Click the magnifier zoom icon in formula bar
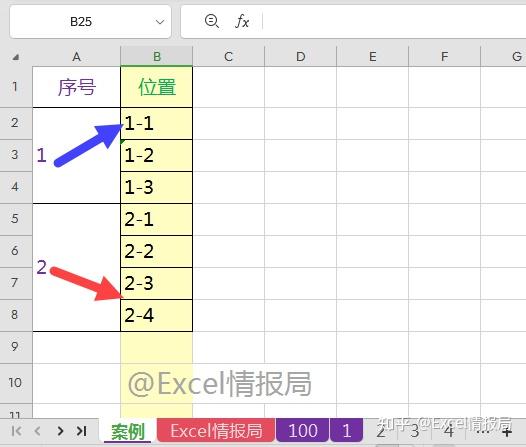The width and height of the screenshot is (526, 447). pyautogui.click(x=212, y=21)
